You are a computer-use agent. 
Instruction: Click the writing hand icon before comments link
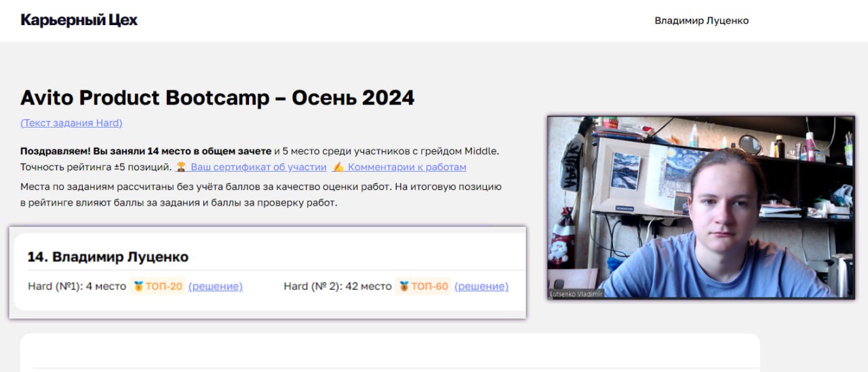[x=338, y=167]
